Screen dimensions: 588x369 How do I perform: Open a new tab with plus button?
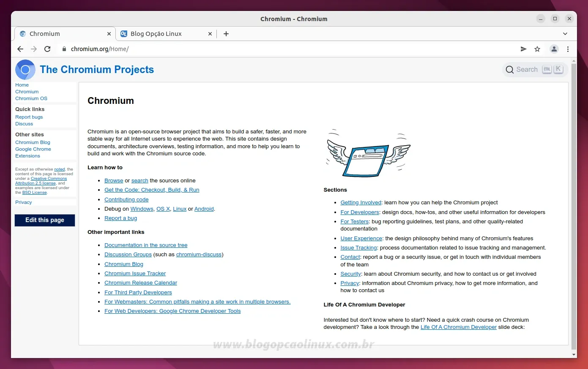pyautogui.click(x=226, y=34)
